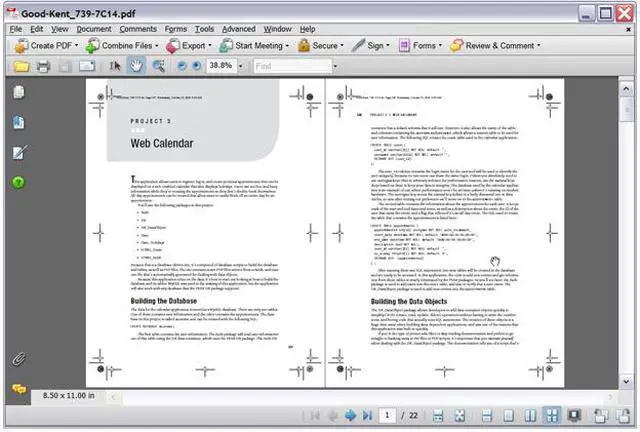Image resolution: width=640 pixels, height=432 pixels.
Task: Open the Attachments paperclip panel
Action: tap(18, 359)
